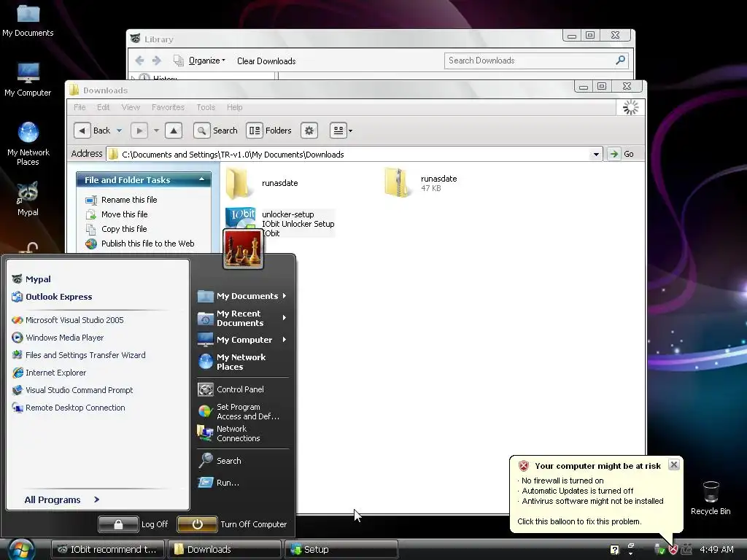Screen dimensions: 747x560
Task: Expand My Documents submenu in Start menu
Action: (x=285, y=296)
